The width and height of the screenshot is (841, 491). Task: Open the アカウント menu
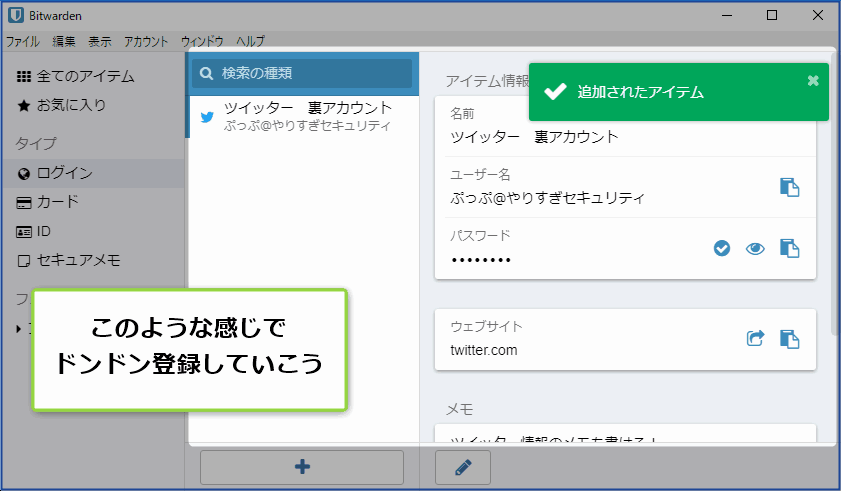[146, 41]
